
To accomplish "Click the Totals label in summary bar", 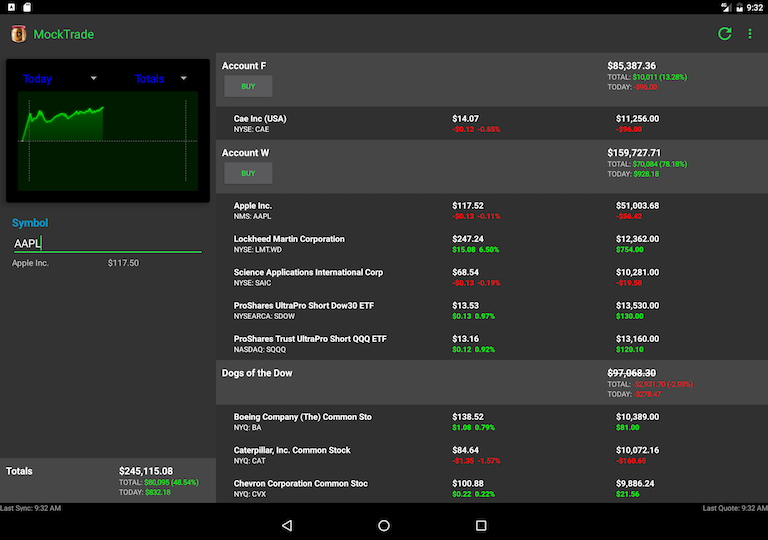I will [19, 471].
